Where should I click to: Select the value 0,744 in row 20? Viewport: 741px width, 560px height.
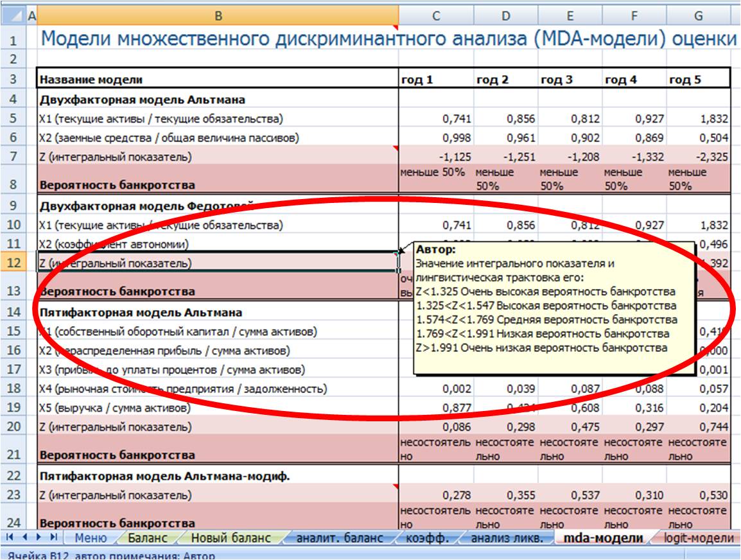[699, 426]
